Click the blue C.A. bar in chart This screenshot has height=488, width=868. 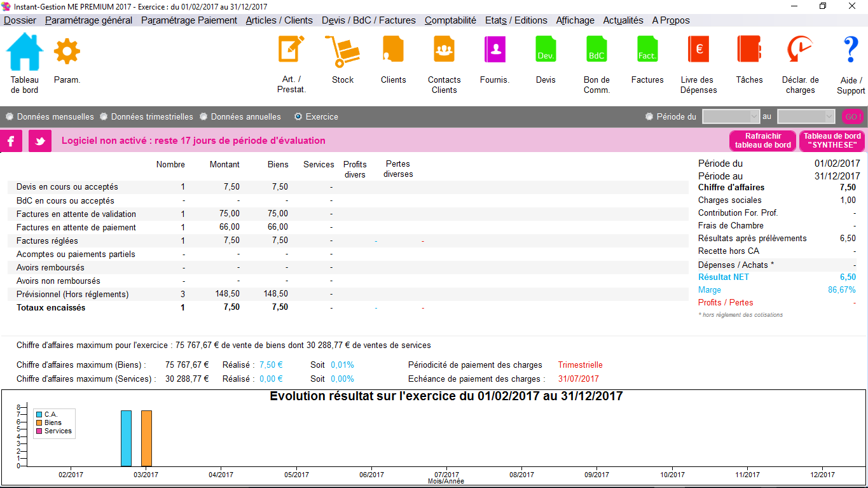[x=126, y=438]
